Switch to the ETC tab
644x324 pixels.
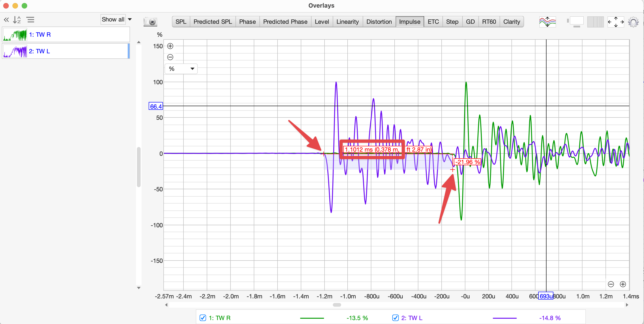point(433,22)
